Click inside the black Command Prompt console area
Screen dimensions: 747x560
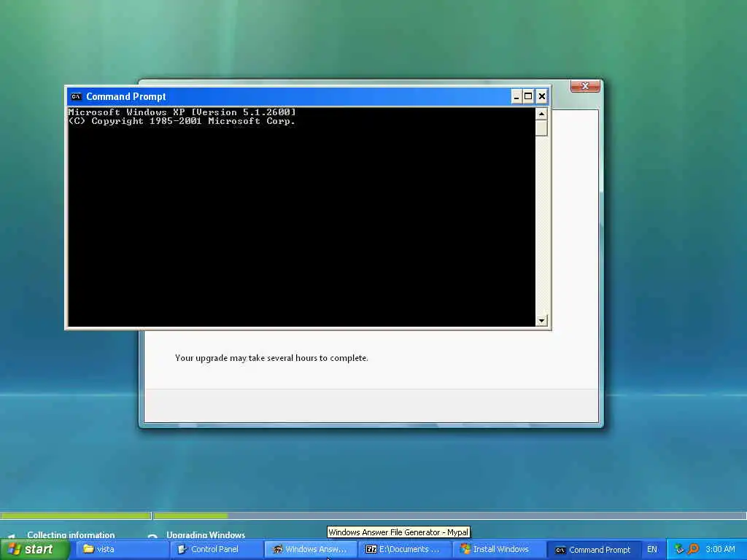[x=301, y=217]
